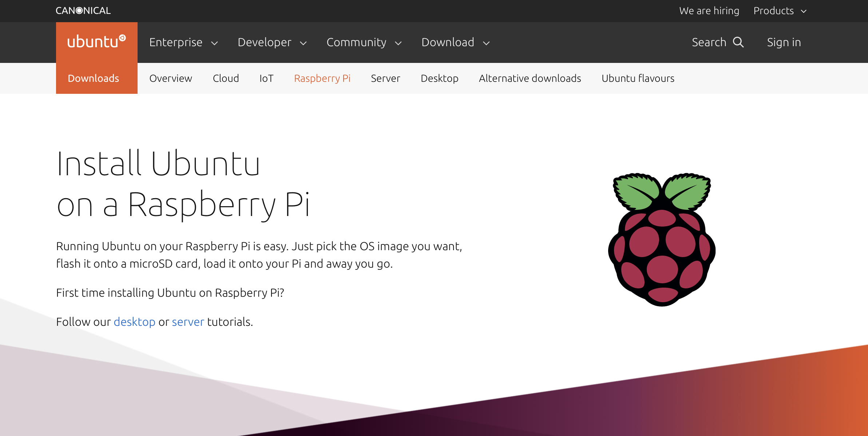Open the We are hiring link
Viewport: 868px width, 436px height.
point(709,11)
